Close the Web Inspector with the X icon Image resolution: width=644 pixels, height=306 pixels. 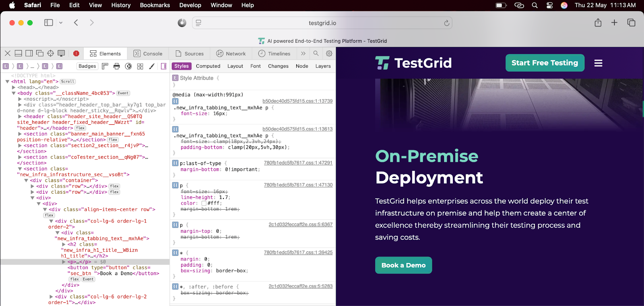point(8,53)
